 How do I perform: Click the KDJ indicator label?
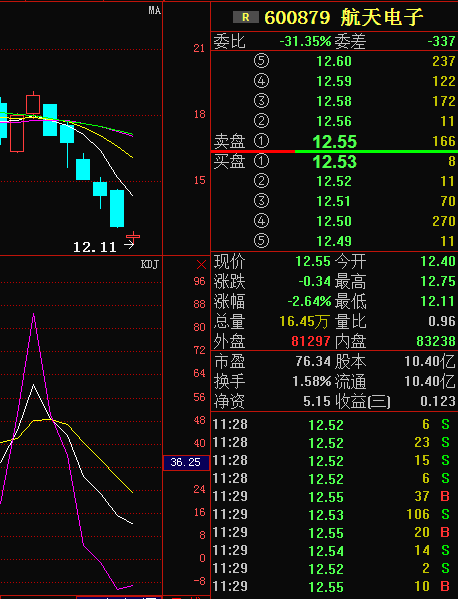coord(149,264)
